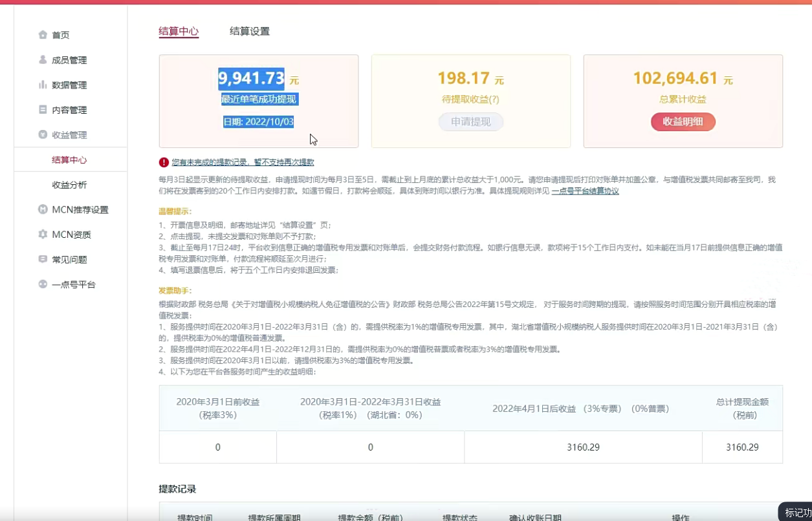
Task: Select the 结算中心 tab at top
Action: click(179, 31)
